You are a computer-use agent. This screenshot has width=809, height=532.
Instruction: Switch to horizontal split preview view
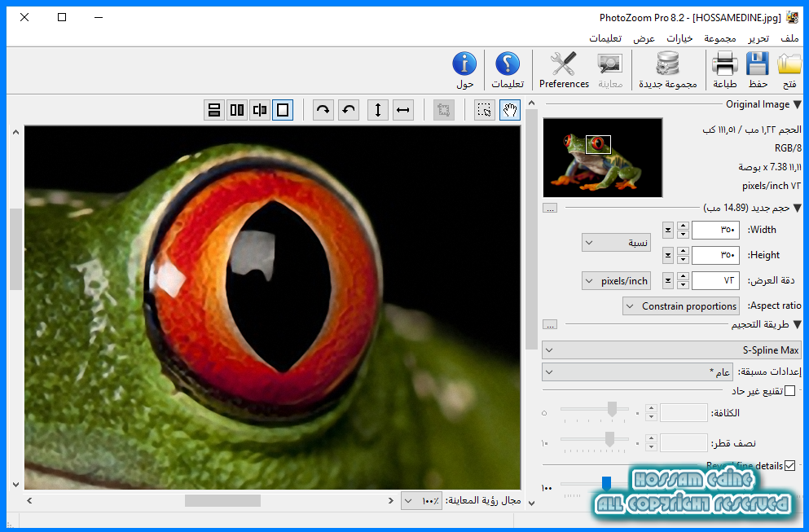[214, 110]
